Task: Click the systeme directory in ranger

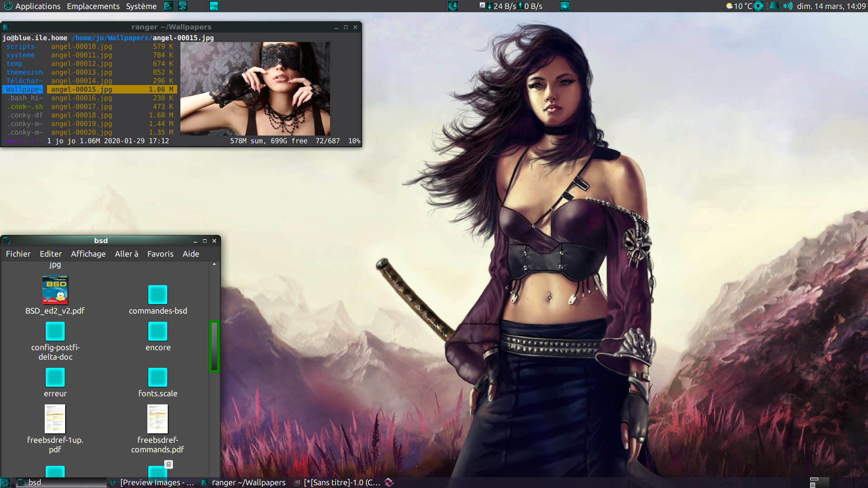Action: tap(20, 55)
